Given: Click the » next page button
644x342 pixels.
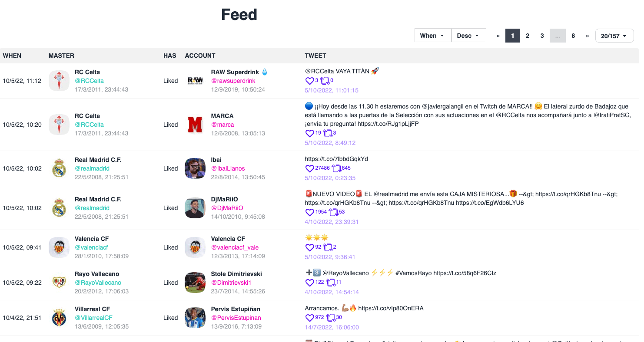Looking at the screenshot, I should click(x=587, y=35).
